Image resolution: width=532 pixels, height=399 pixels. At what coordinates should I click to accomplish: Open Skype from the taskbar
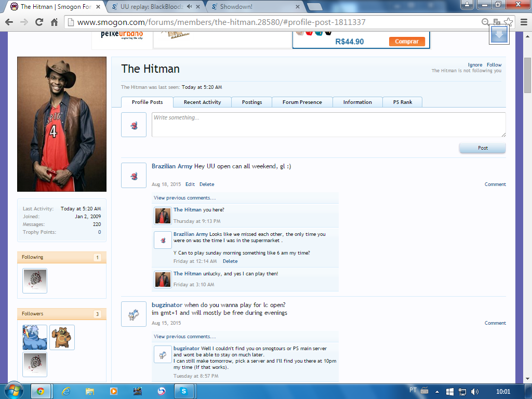(x=183, y=391)
